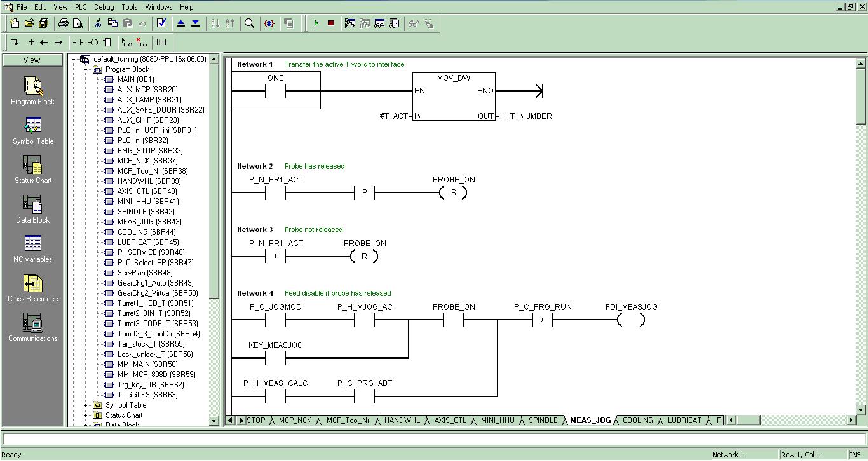
Task: Open the Status Chart view icon
Action: tap(33, 170)
